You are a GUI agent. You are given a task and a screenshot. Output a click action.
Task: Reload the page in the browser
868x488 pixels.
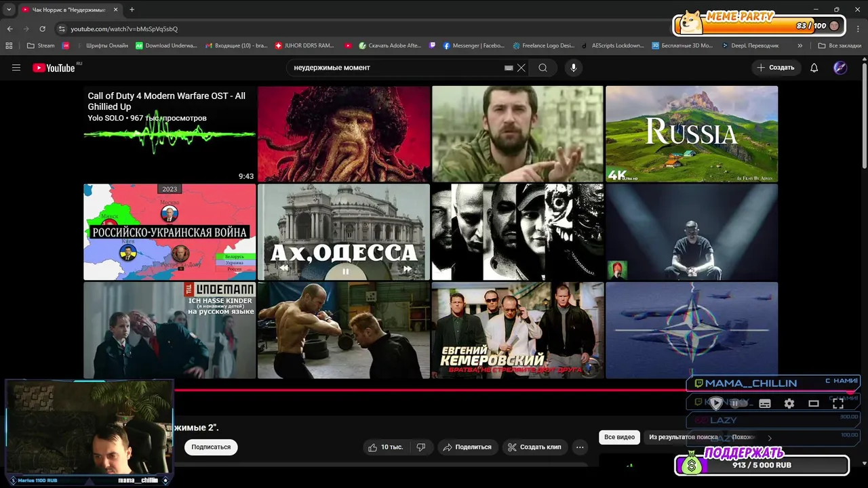click(x=42, y=29)
